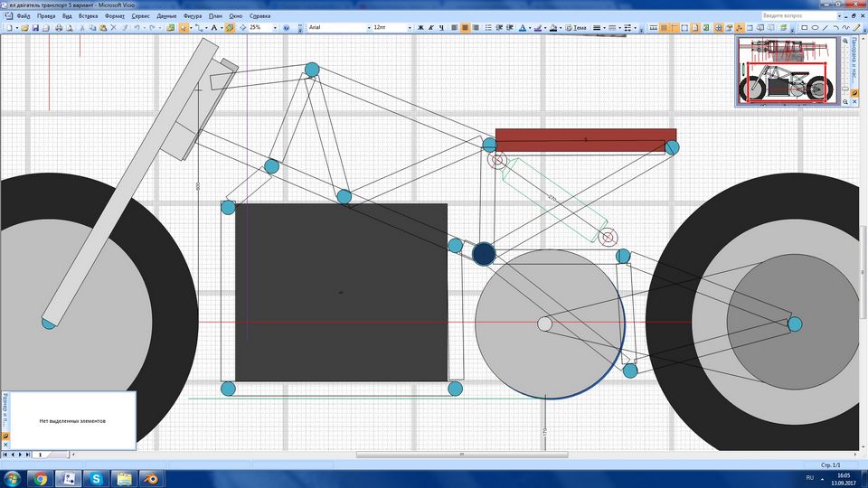Open the zoom level dropdown showing 25%
The image size is (868, 488).
[x=275, y=28]
